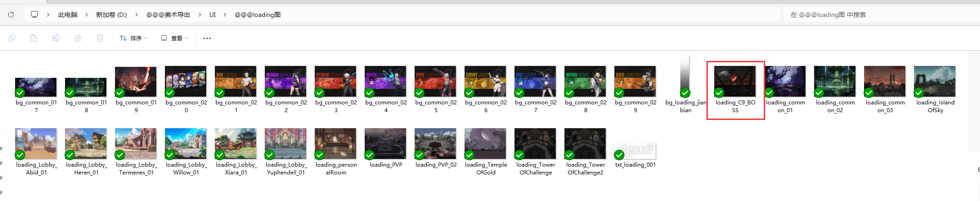Select txt_loading_001 thumbnail
Viewport: 980px width, 201px height.
(x=635, y=151)
